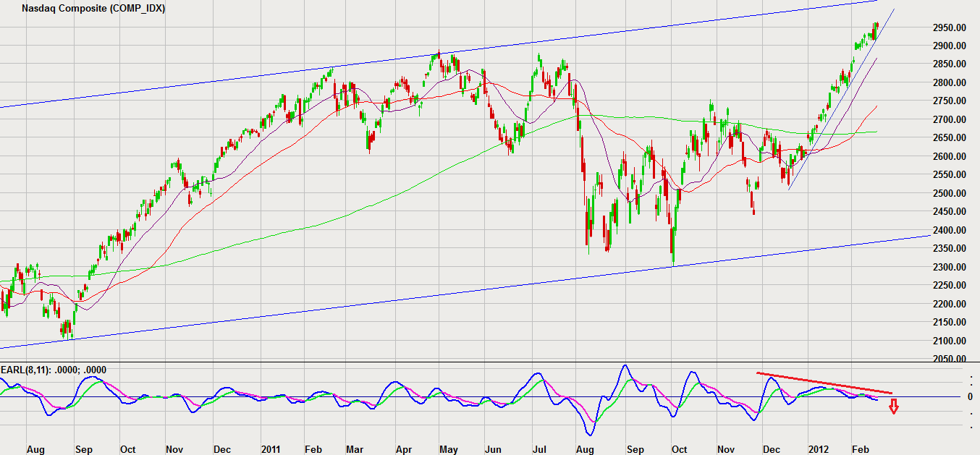Click the Mar label on time axis

coord(355,449)
